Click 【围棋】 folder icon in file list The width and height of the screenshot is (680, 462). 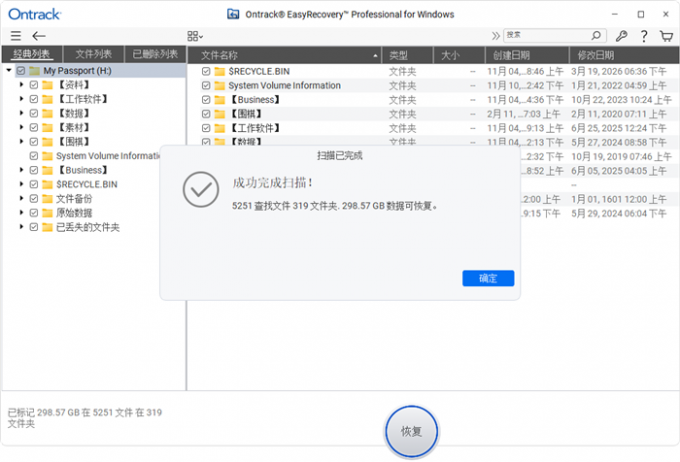220,114
